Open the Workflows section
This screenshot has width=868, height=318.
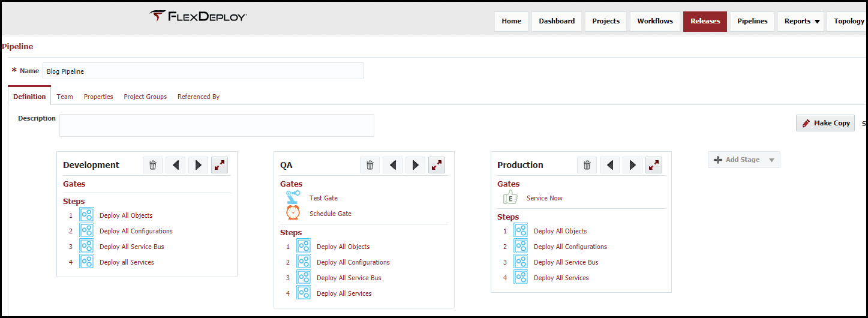pyautogui.click(x=655, y=22)
